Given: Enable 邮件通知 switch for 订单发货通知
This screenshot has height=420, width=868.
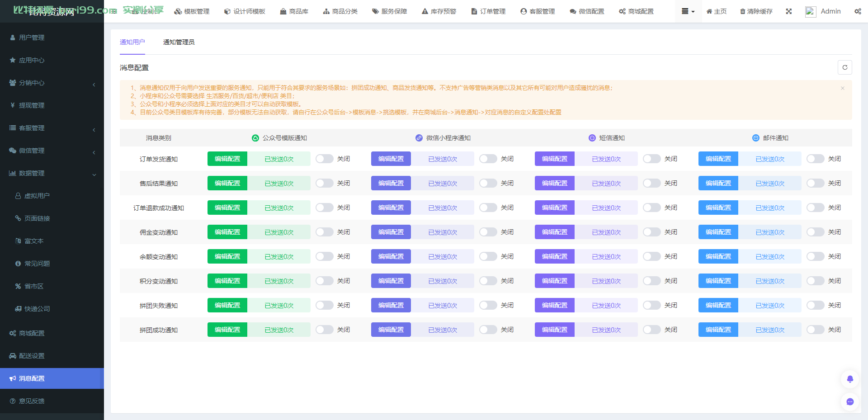Looking at the screenshot, I should [816, 159].
